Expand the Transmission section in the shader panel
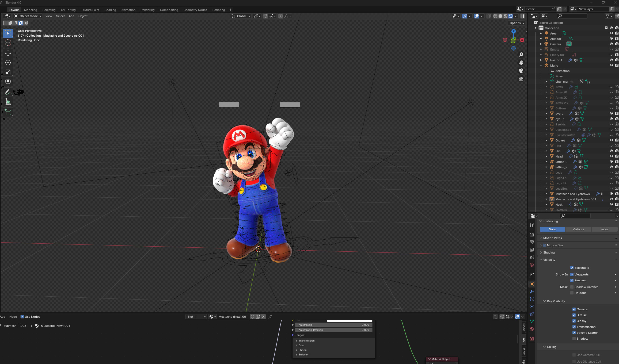Screen dimensions: 619x364 coord(306,340)
